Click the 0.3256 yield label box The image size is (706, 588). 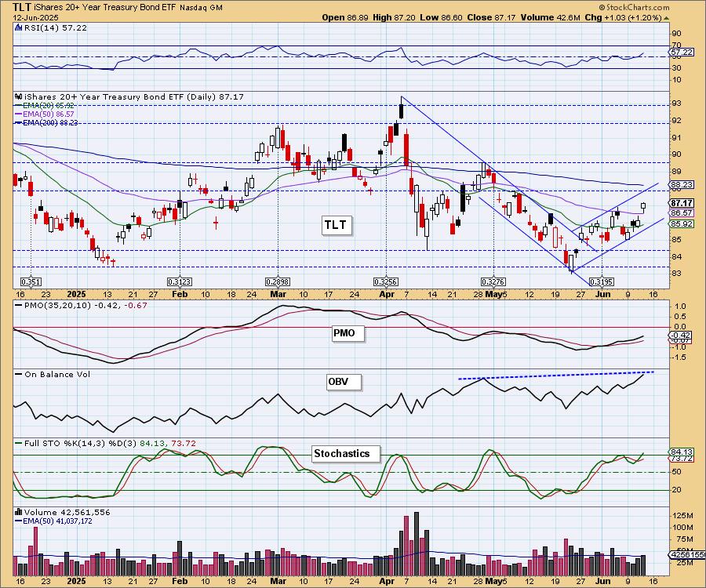pos(386,282)
